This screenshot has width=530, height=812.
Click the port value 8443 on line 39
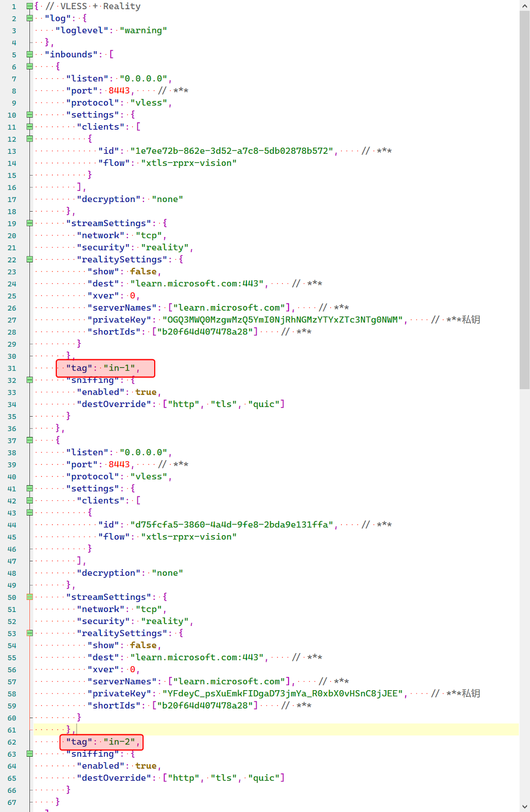click(x=119, y=464)
